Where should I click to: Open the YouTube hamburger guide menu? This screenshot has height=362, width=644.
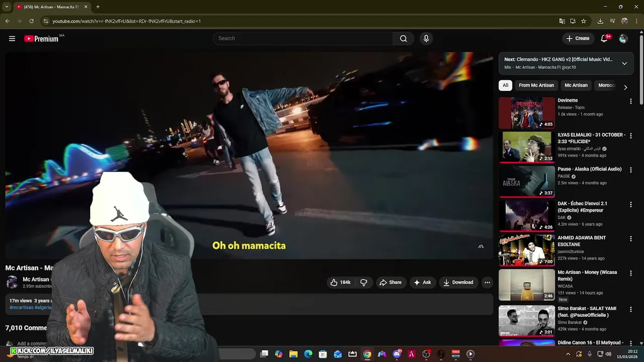tap(12, 38)
